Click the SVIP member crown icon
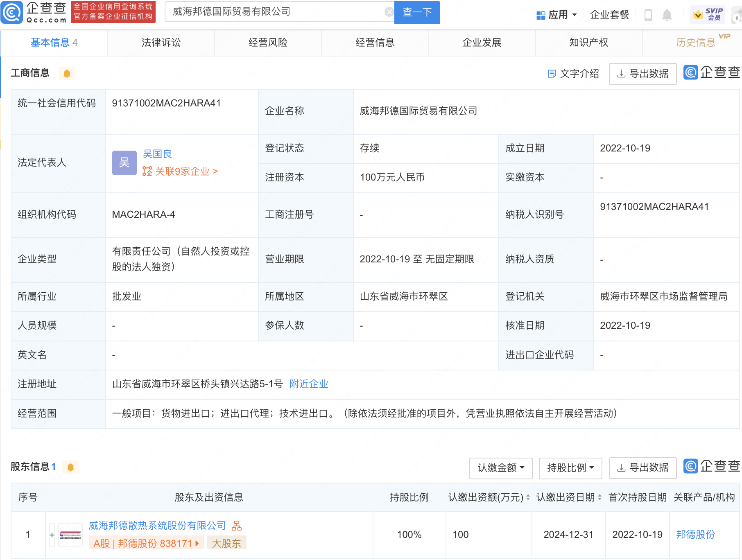The image size is (742, 560). [x=698, y=15]
